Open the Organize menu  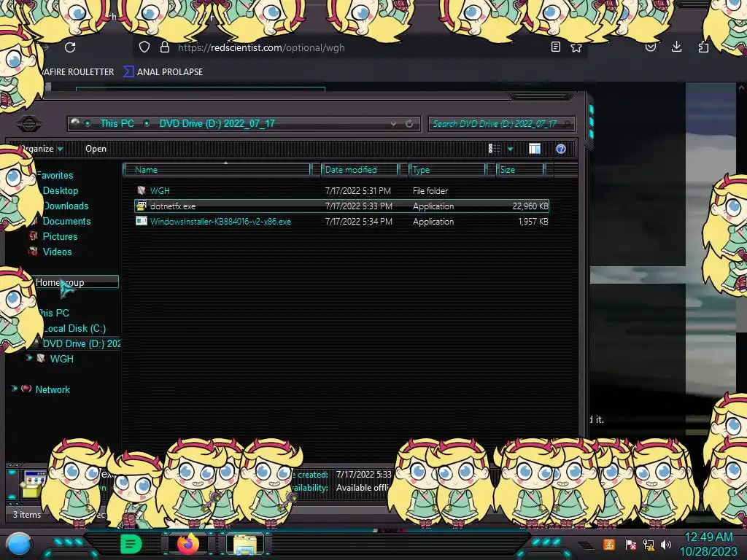tap(42, 149)
